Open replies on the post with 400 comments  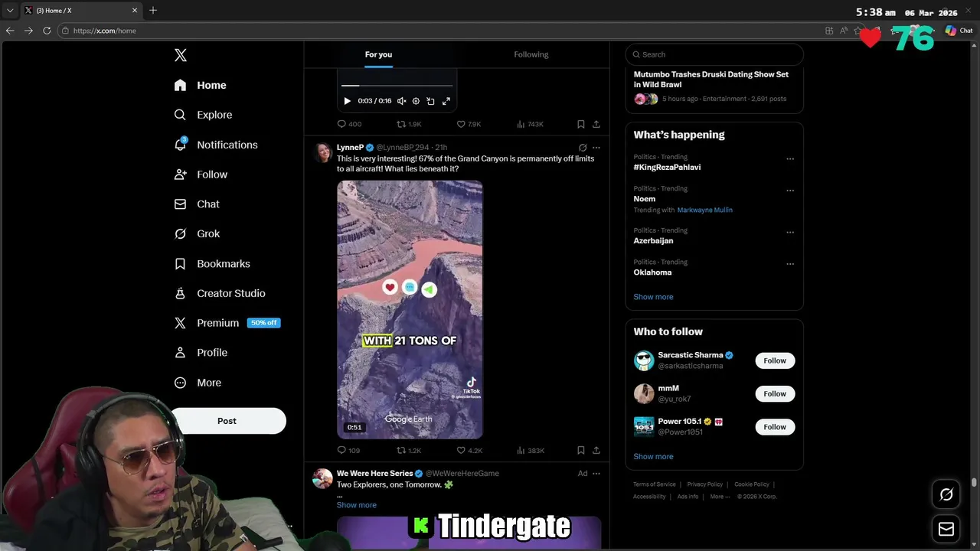click(x=349, y=124)
